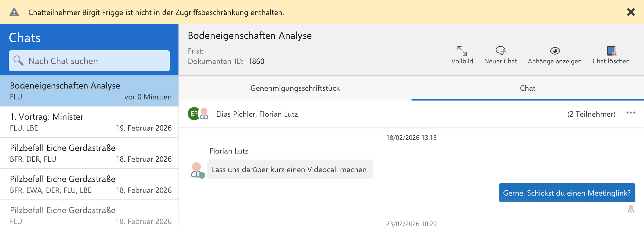
Task: Switch to Vollbild fullscreen mode
Action: tap(462, 55)
